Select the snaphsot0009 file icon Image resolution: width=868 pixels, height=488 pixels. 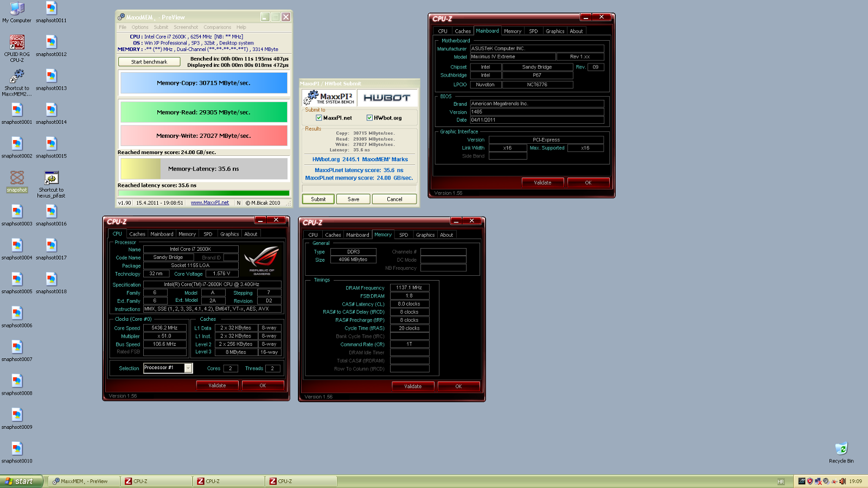[x=17, y=419]
